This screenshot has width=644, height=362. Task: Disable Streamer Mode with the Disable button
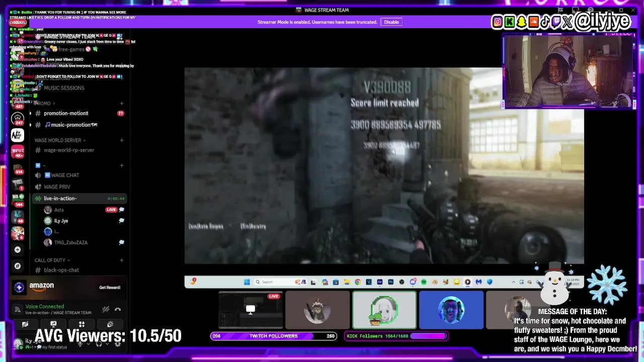(391, 22)
